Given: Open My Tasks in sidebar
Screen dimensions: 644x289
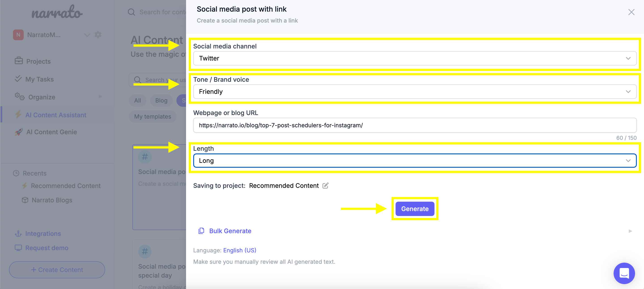Looking at the screenshot, I should (40, 80).
